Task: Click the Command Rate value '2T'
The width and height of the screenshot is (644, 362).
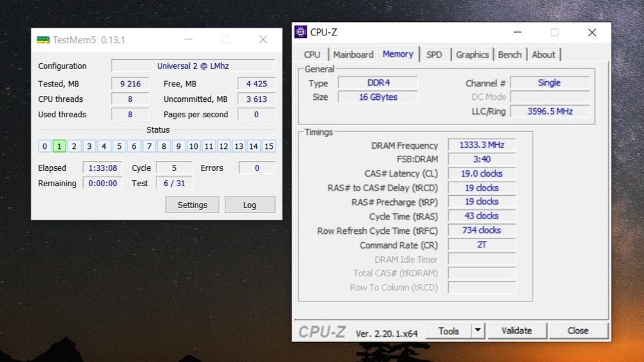Action: point(481,245)
